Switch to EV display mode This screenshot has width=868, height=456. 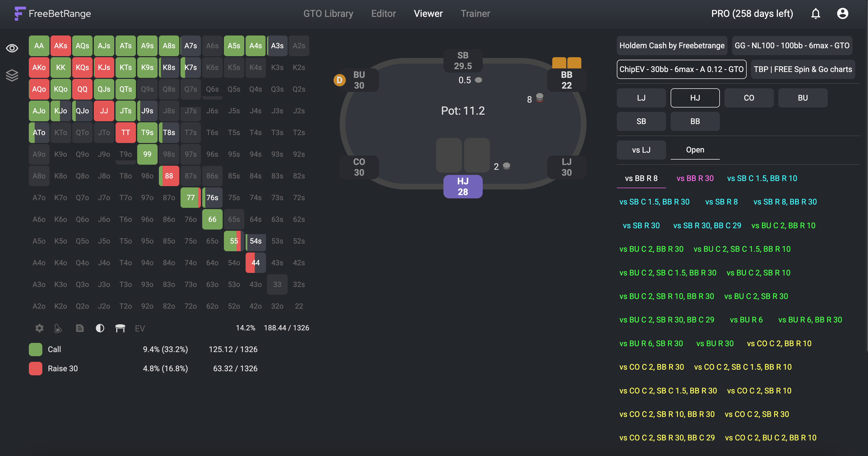pyautogui.click(x=139, y=328)
